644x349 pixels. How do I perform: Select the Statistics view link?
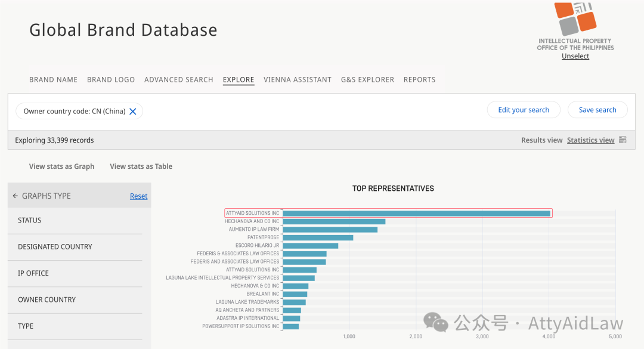tap(590, 140)
